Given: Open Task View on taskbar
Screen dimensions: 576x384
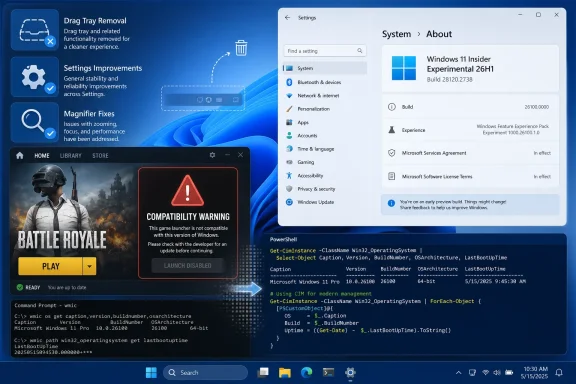Looking at the screenshot, I should [x=263, y=373].
